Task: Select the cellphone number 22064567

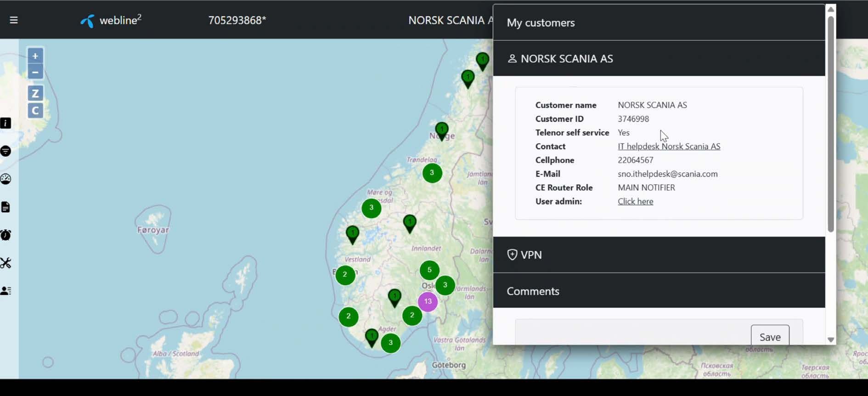Action: point(635,160)
